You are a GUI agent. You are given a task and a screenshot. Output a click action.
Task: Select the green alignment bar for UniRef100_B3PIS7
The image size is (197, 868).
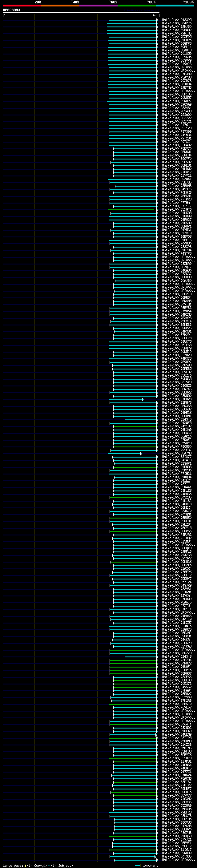coord(135,782)
